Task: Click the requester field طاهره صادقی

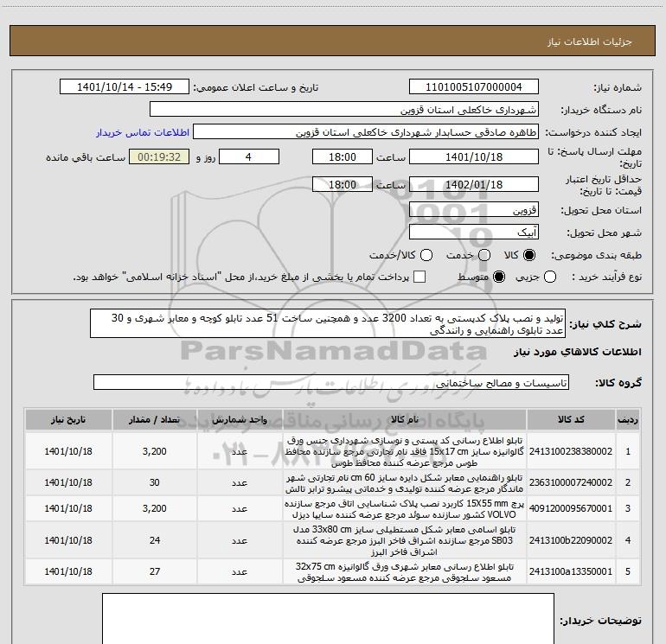Action: click(366, 132)
